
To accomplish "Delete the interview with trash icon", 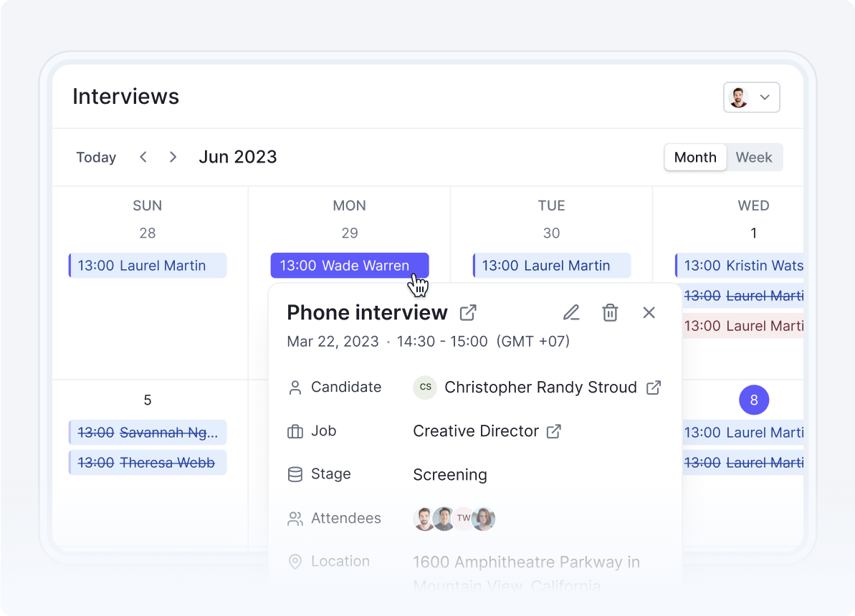I will coord(610,313).
